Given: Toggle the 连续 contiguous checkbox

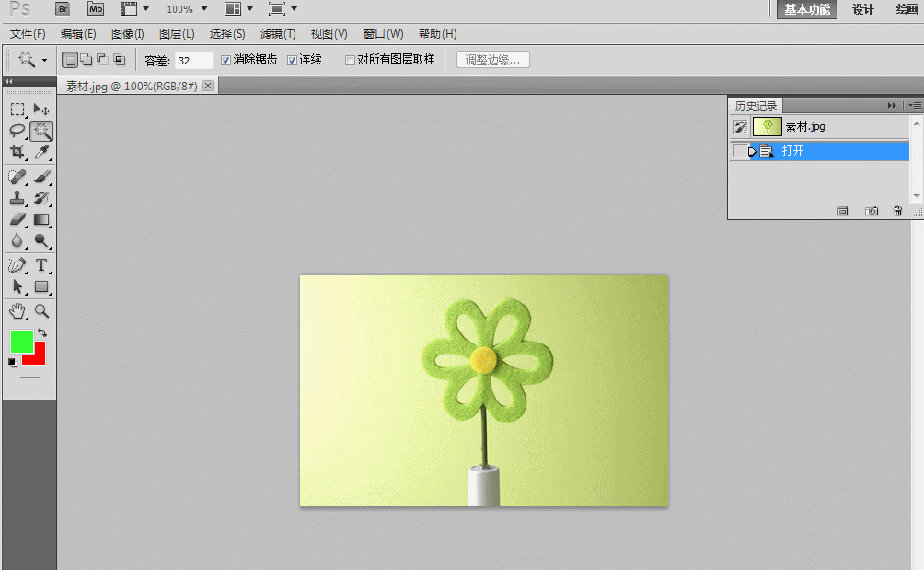Looking at the screenshot, I should tap(293, 60).
